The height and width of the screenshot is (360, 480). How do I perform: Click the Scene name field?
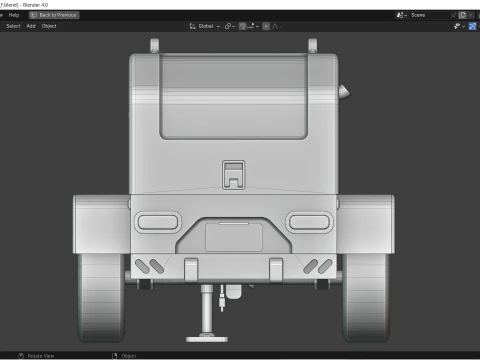pos(429,15)
